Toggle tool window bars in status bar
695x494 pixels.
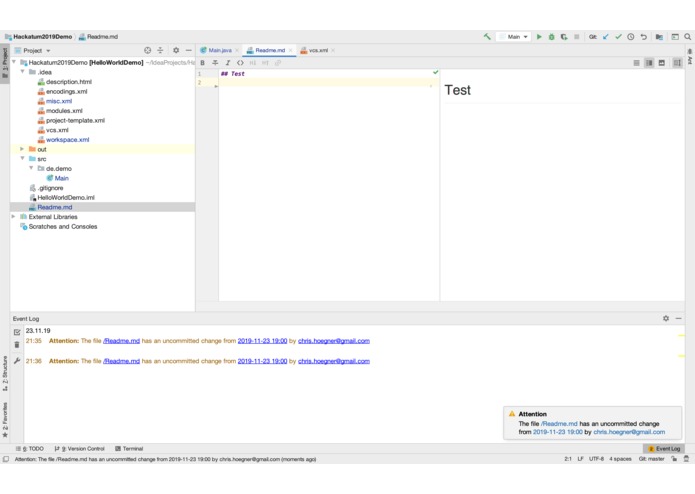coord(6,459)
